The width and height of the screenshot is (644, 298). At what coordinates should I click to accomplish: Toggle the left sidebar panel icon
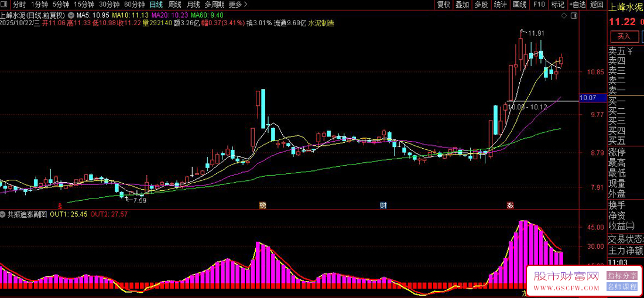pyautogui.click(x=5, y=5)
